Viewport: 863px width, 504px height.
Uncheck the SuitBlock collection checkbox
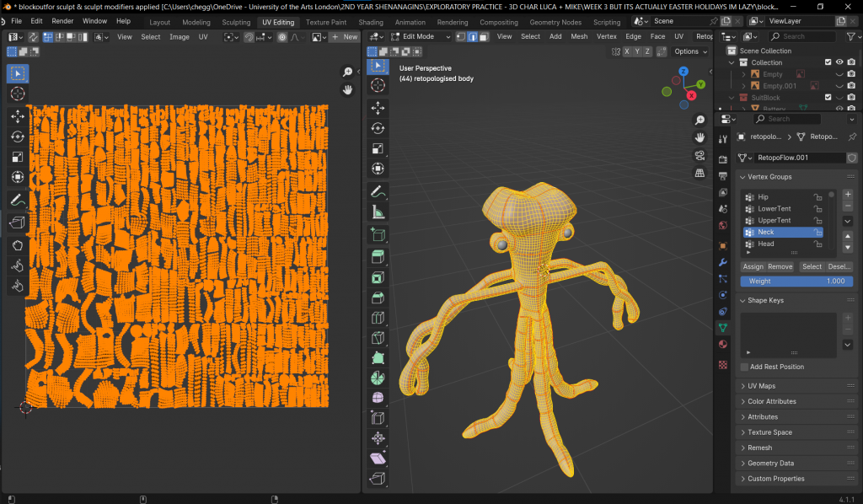coord(828,98)
